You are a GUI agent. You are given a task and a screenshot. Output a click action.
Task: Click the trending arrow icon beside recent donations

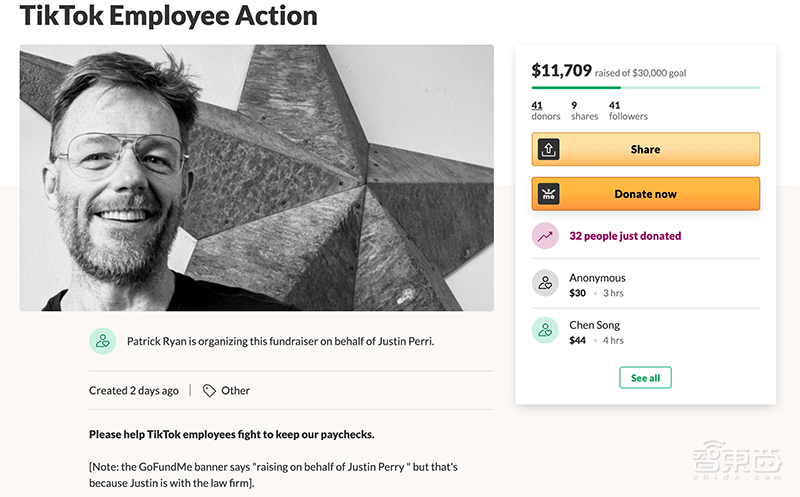coord(545,236)
